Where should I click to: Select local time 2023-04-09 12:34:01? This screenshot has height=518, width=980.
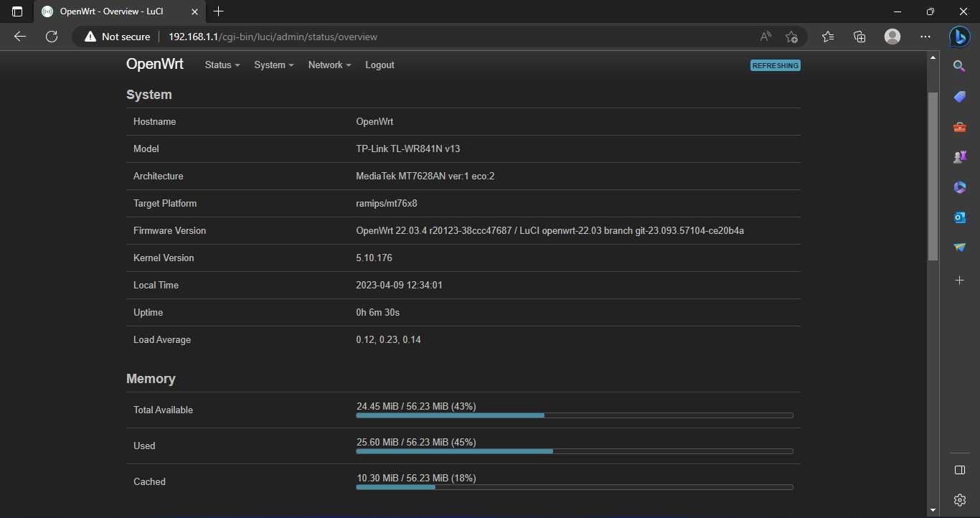coord(399,285)
